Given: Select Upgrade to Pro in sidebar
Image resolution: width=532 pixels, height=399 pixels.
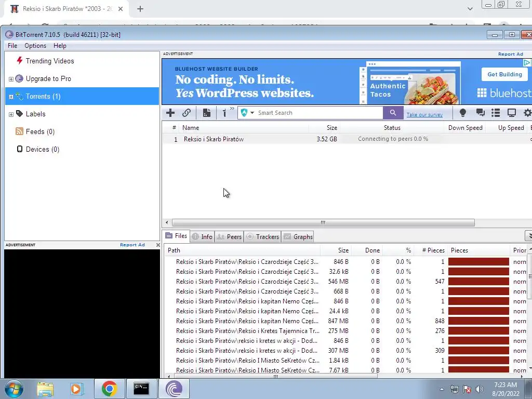Looking at the screenshot, I should click(x=48, y=79).
